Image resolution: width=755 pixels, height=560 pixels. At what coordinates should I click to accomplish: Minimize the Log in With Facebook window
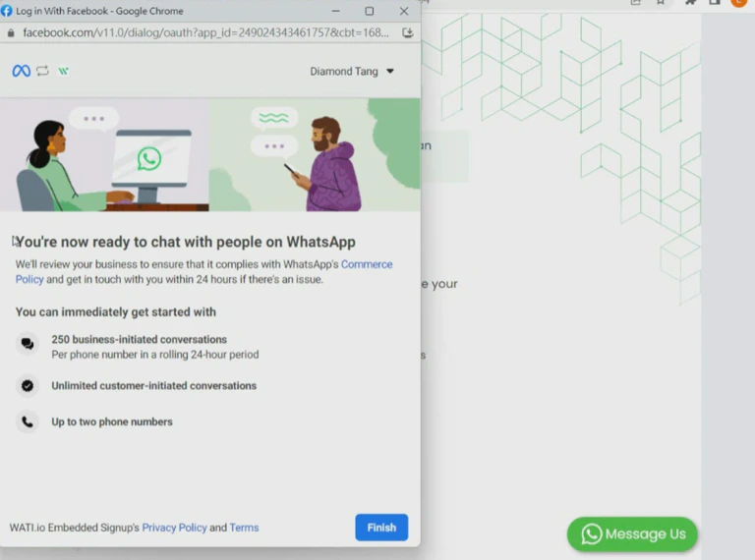click(x=335, y=11)
